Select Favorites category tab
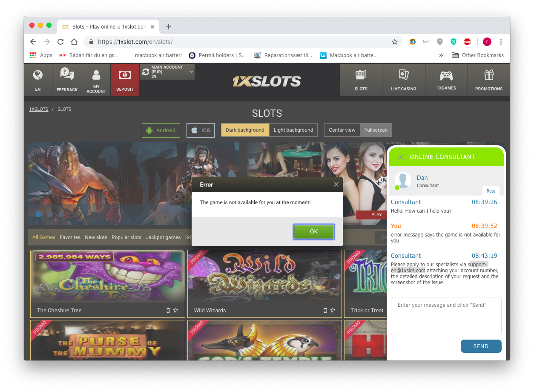Viewport: 534px width, 392px height. 70,237
